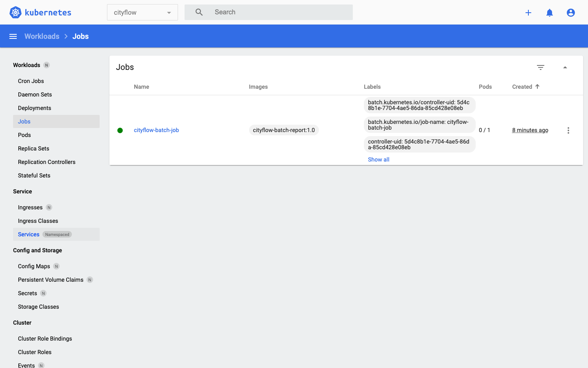Viewport: 588px width, 368px height.
Task: Click the green status dot of cityflow-batch-job
Action: [120, 130]
